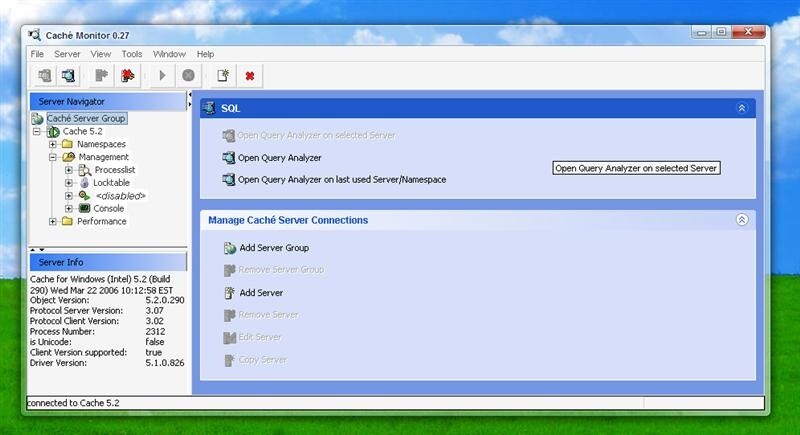Viewport: 800px width, 435px height.
Task: Click the new document toolbar icon
Action: pos(223,75)
